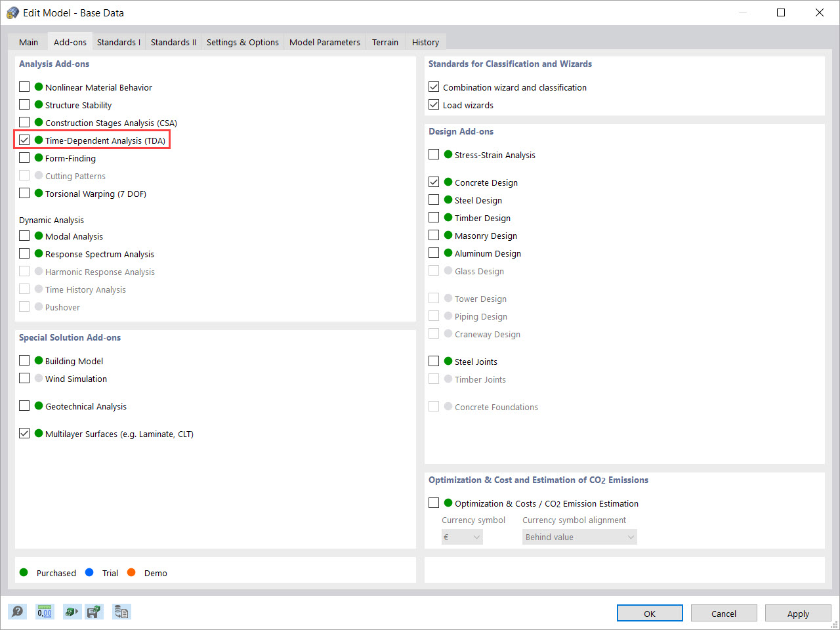The height and width of the screenshot is (630, 840).
Task: Enable Modal Analysis add-on
Action: tap(24, 236)
